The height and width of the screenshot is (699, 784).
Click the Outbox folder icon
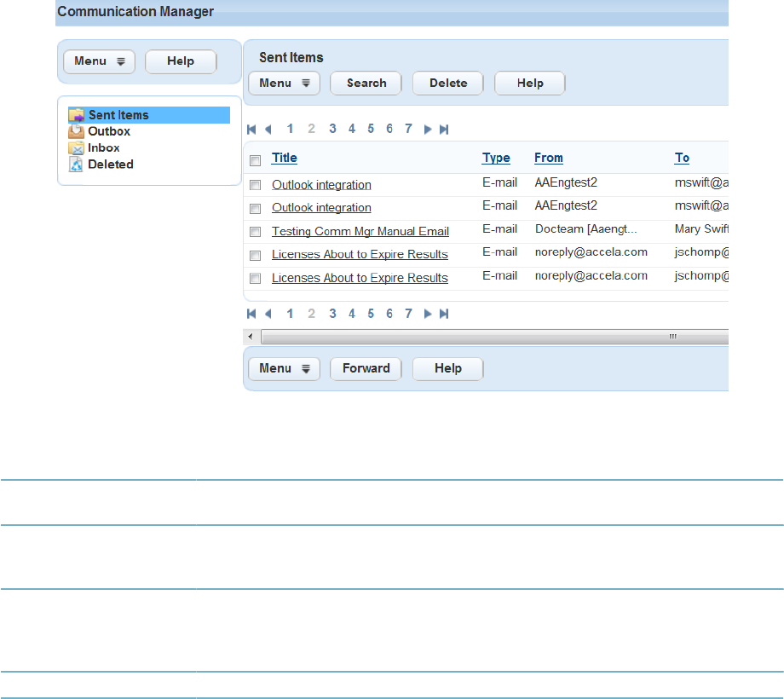tap(76, 131)
